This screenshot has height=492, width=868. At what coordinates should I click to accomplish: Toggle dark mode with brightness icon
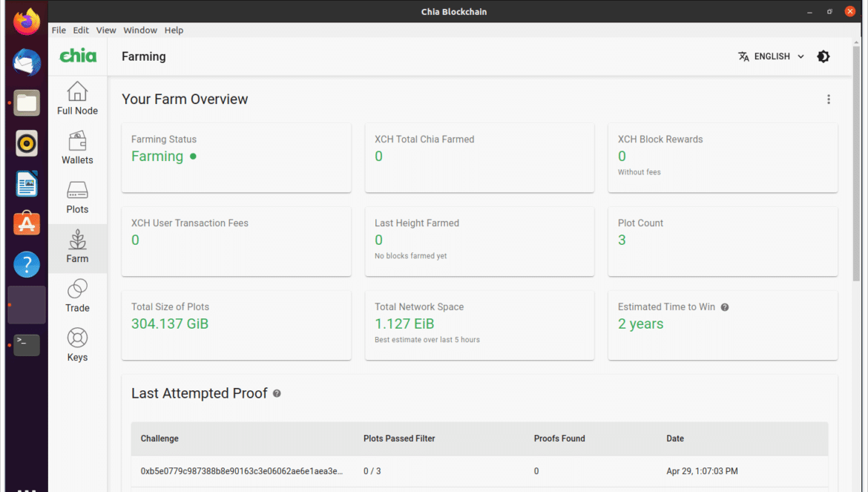823,56
